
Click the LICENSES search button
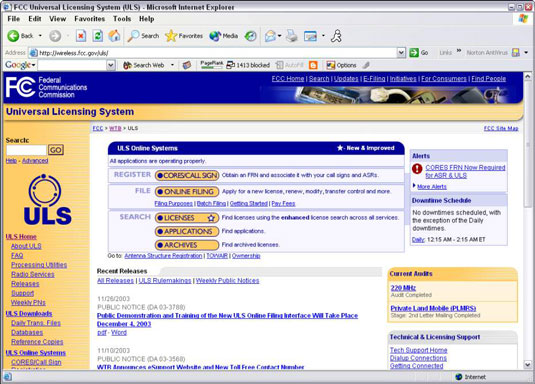[x=187, y=218]
